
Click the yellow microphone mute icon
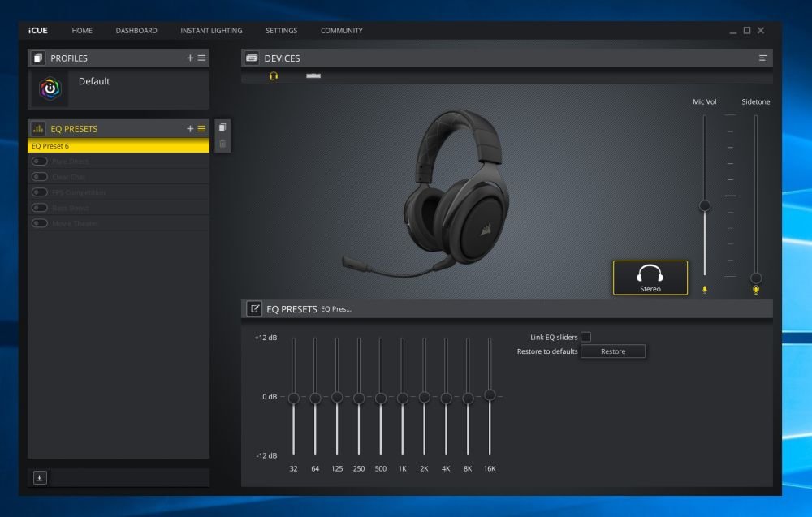click(x=704, y=290)
